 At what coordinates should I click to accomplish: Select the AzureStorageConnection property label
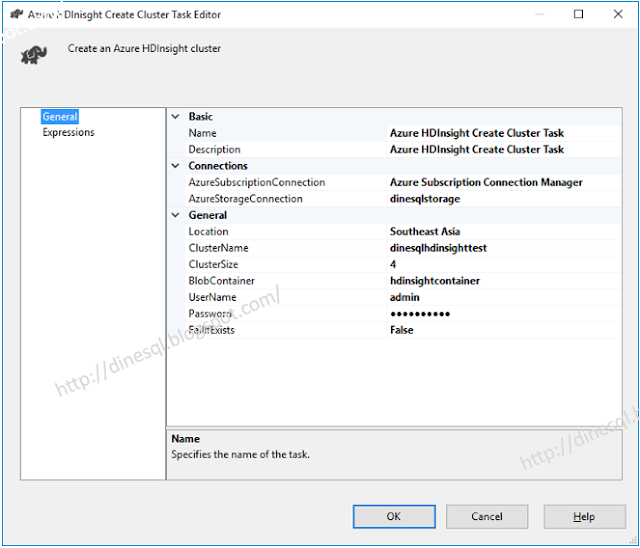coord(245,199)
